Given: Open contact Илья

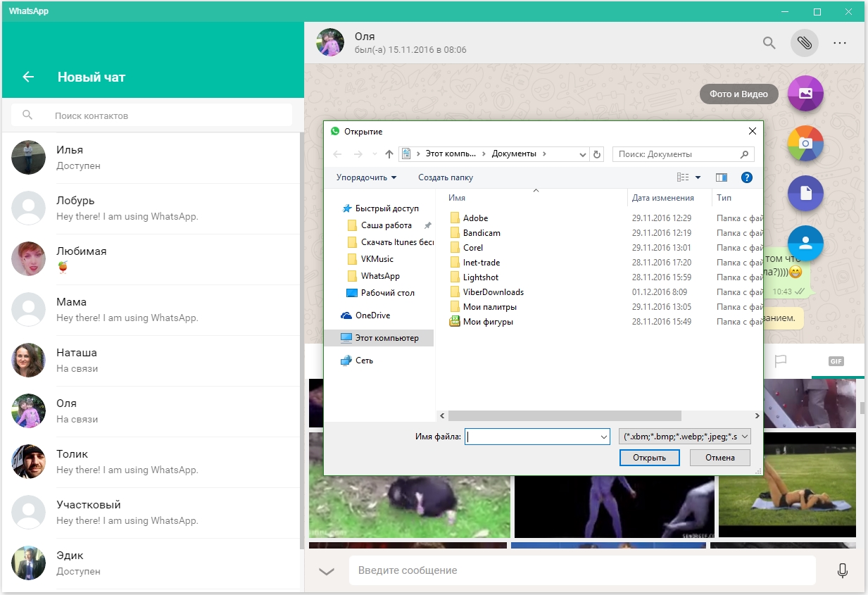Looking at the screenshot, I should tap(151, 158).
